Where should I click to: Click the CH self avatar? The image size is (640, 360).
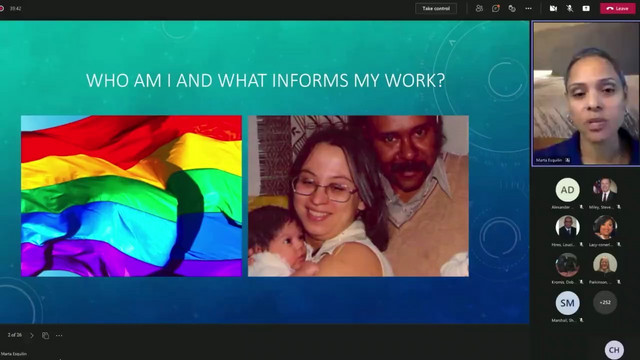point(614,350)
